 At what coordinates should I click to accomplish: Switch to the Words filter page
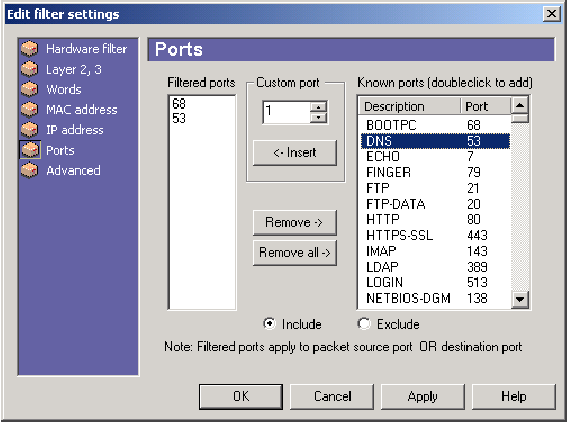(64, 89)
